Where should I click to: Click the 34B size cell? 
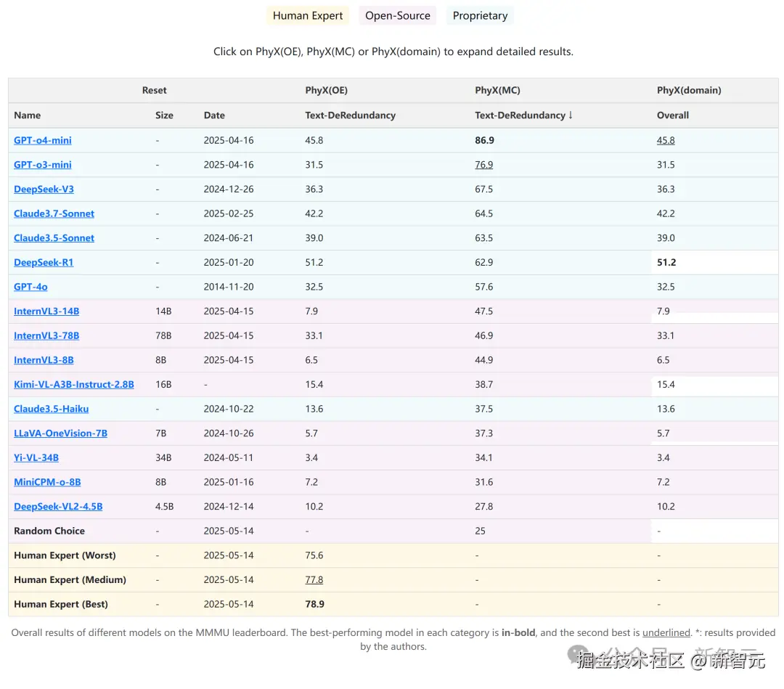(163, 458)
